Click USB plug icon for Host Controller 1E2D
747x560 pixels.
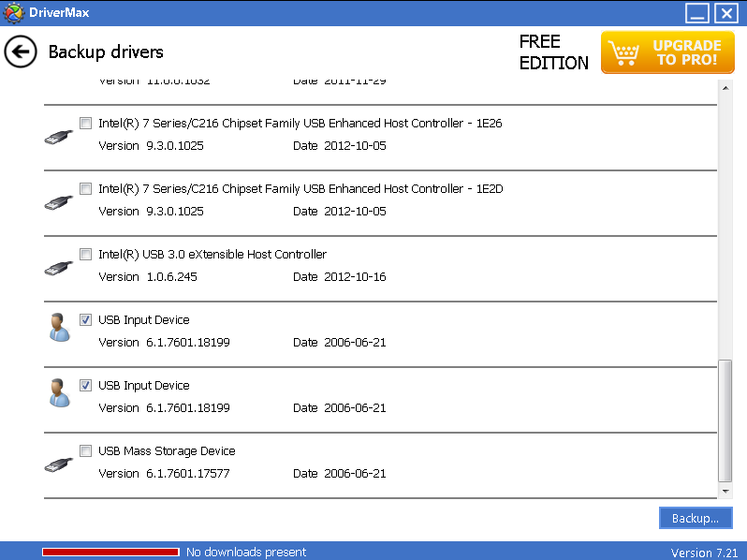click(x=59, y=202)
